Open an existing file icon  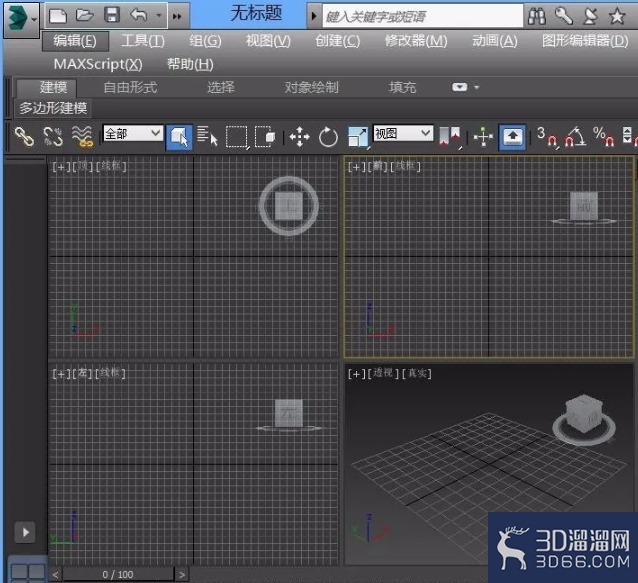(x=85, y=15)
